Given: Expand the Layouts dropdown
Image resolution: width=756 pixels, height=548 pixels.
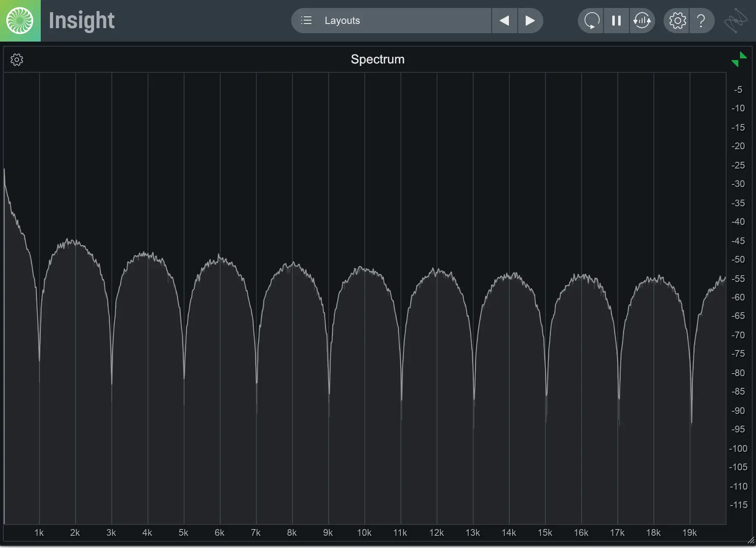Looking at the screenshot, I should tap(391, 21).
